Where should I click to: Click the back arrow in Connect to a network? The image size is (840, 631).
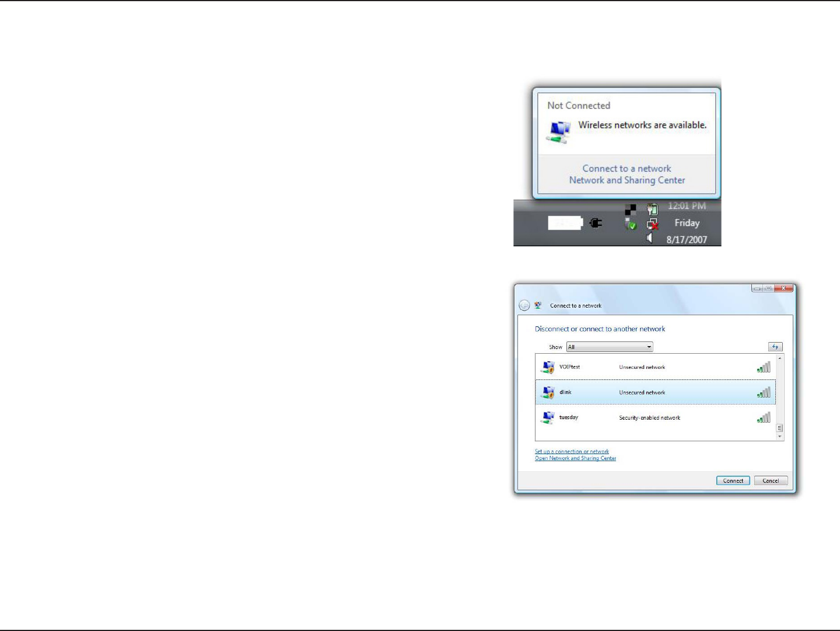point(524,305)
